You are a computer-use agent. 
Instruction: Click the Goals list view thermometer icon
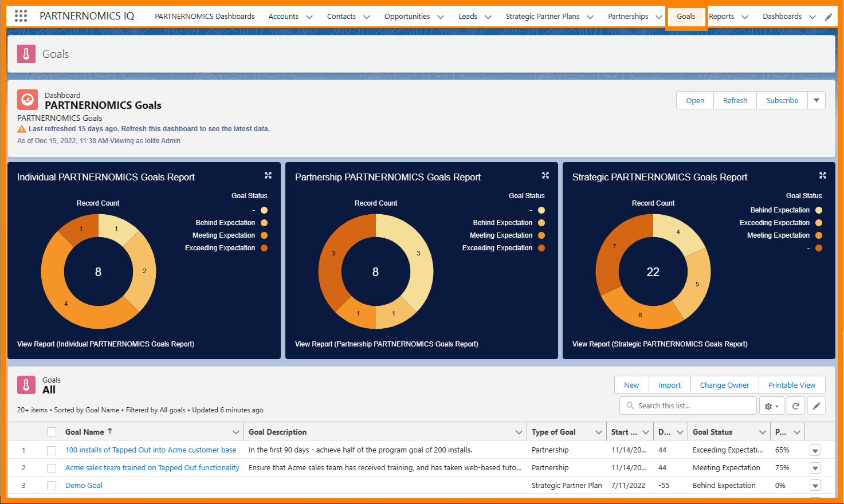(26, 385)
